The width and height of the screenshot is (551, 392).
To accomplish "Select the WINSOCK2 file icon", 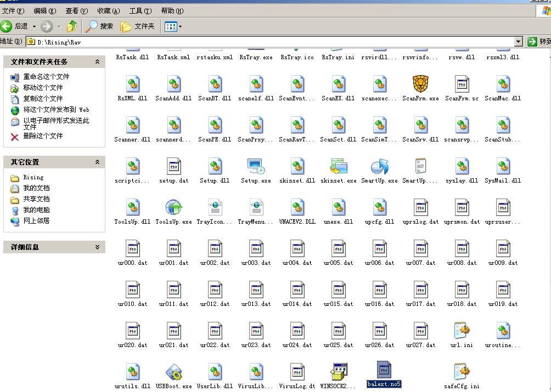I will (339, 372).
